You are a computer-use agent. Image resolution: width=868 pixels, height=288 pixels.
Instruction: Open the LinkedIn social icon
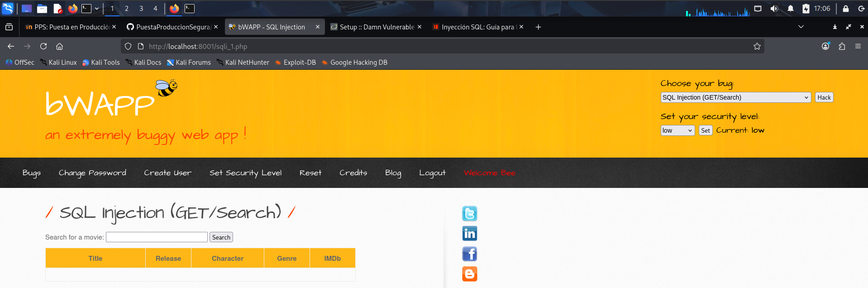(x=470, y=234)
